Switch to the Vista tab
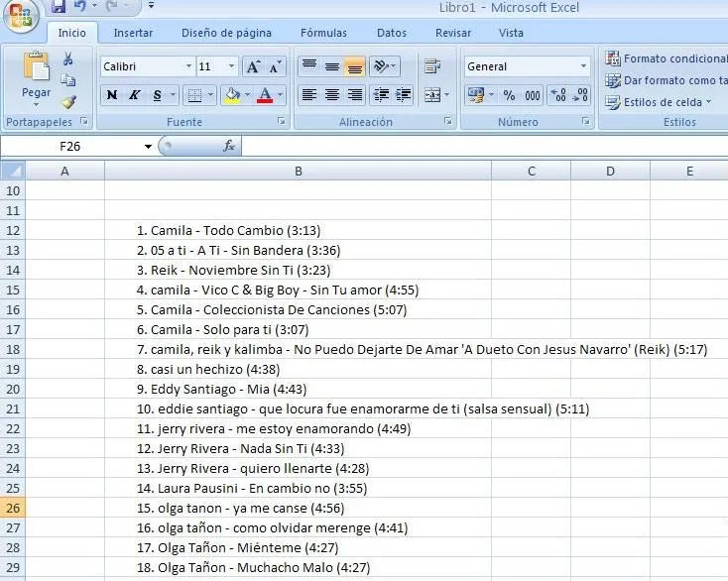The height and width of the screenshot is (581, 728). pyautogui.click(x=511, y=33)
